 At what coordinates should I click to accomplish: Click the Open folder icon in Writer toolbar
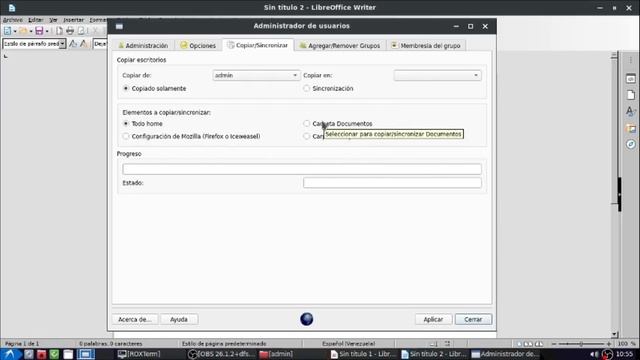pos(23,31)
